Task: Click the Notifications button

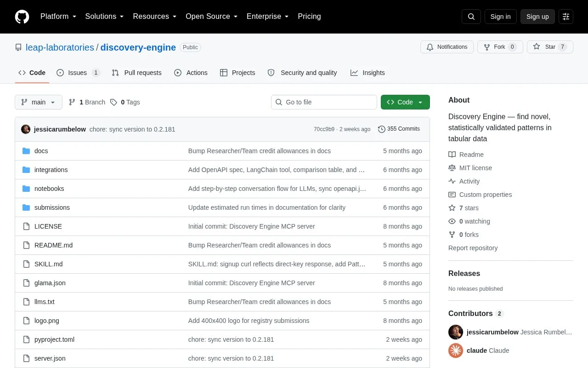Action: pos(447,47)
